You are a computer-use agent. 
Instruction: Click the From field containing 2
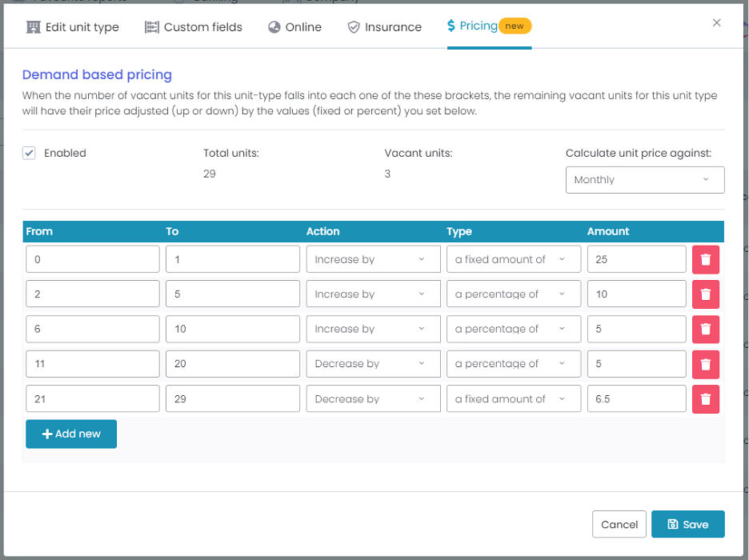(x=93, y=294)
